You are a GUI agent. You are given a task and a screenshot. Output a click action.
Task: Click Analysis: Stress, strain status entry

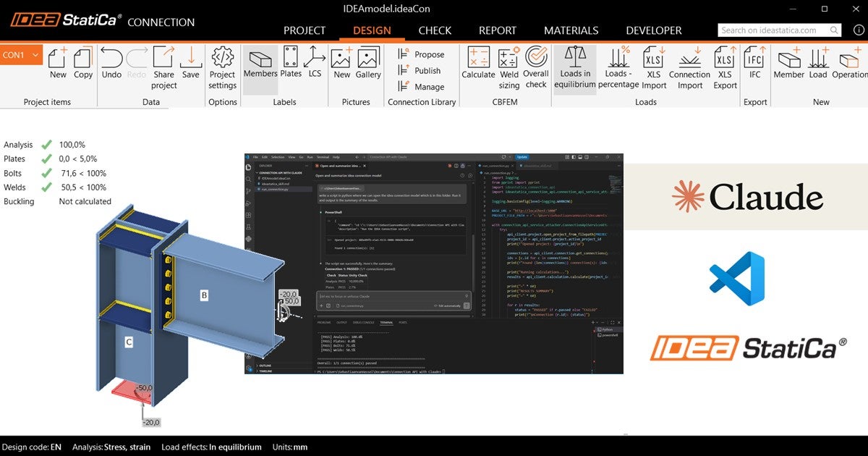tap(111, 447)
